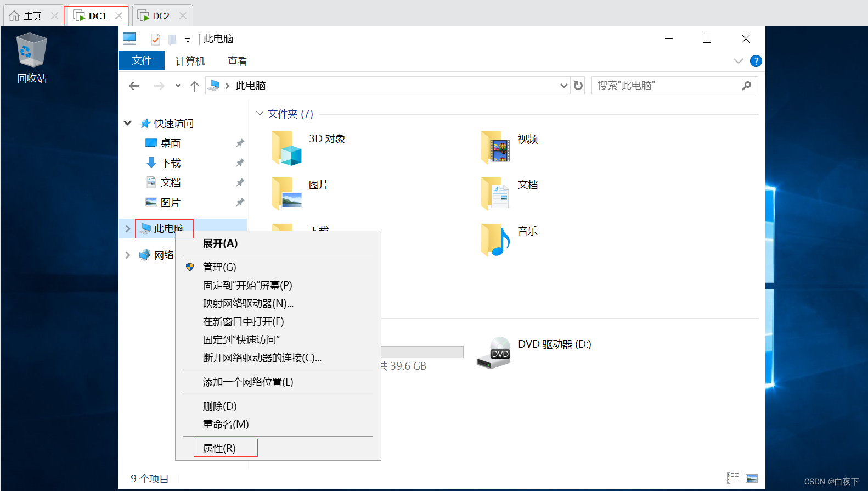Select 下载 in navigation pane
Viewport: 868px width, 491px height.
click(x=170, y=163)
